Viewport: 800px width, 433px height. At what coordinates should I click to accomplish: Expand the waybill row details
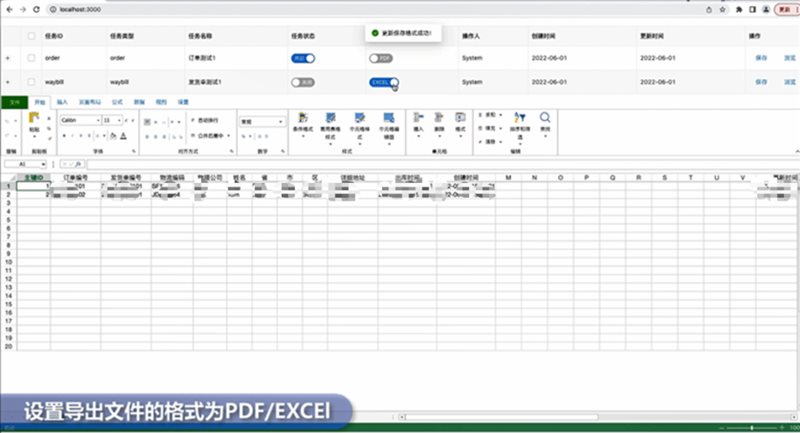coord(8,82)
